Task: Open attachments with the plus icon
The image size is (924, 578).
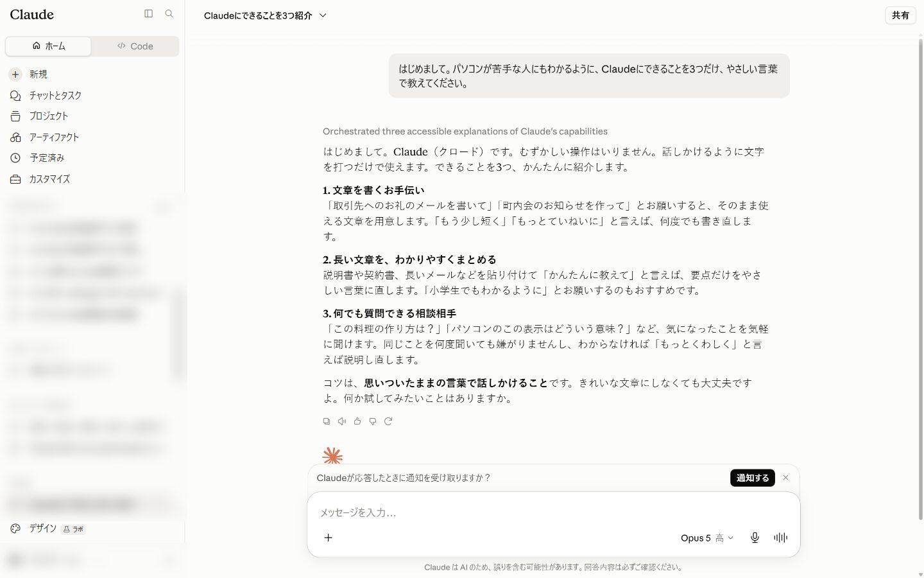Action: (328, 538)
